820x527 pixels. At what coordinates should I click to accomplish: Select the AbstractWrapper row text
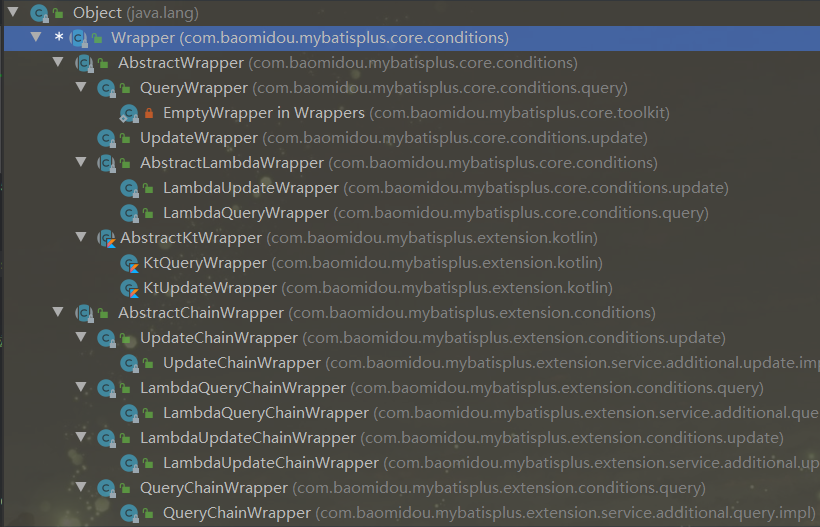point(348,63)
